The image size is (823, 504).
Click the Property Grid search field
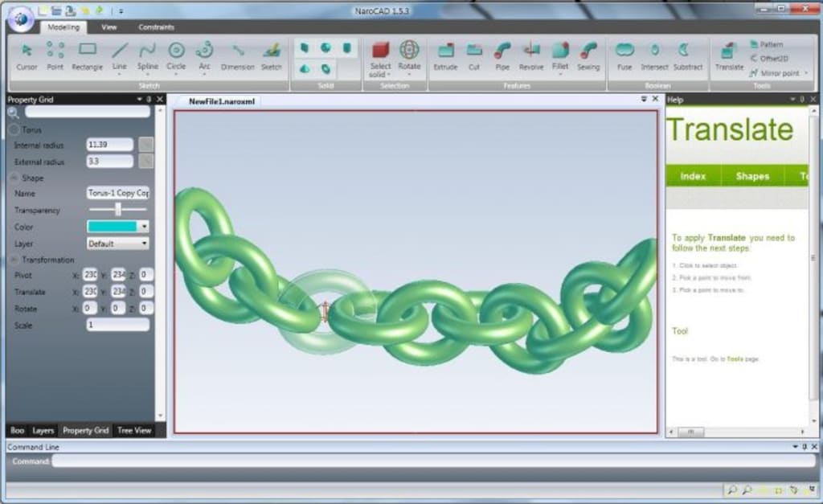pos(87,112)
